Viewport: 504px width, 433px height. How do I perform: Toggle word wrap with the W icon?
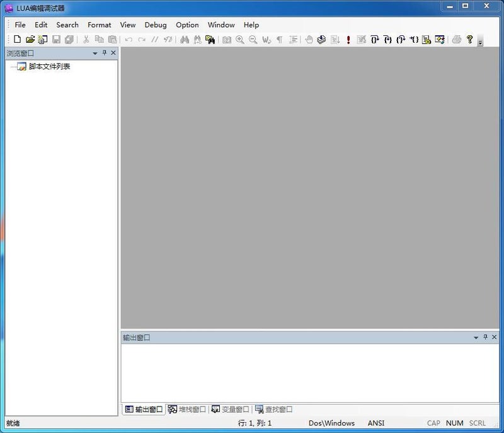[x=265, y=39]
